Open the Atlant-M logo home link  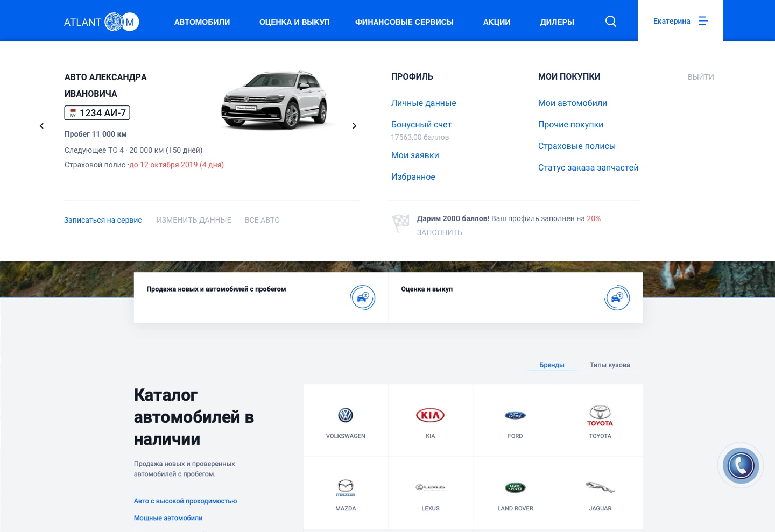pyautogui.click(x=101, y=22)
